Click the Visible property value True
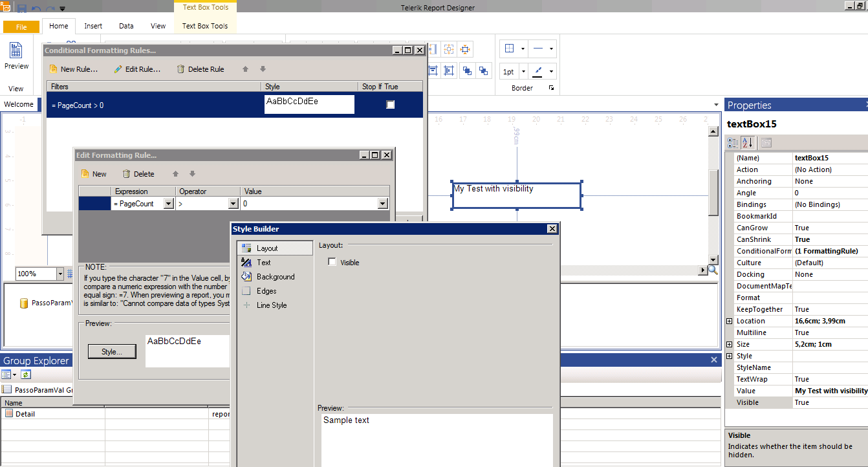The height and width of the screenshot is (467, 868). (830, 402)
